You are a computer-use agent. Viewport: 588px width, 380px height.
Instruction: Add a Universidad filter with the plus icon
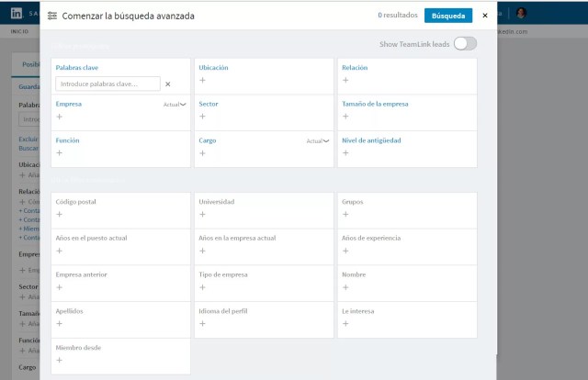point(202,215)
